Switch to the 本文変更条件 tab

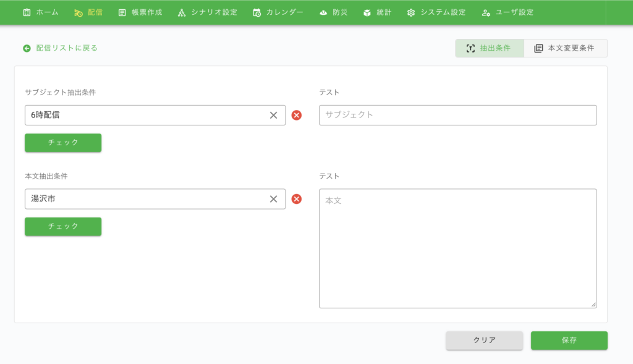tap(565, 48)
